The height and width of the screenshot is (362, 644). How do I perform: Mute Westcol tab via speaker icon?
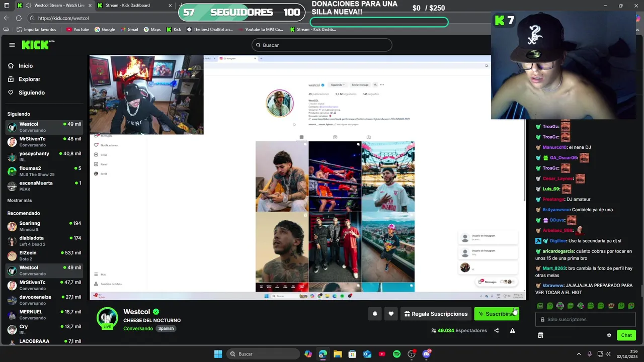coord(28,6)
